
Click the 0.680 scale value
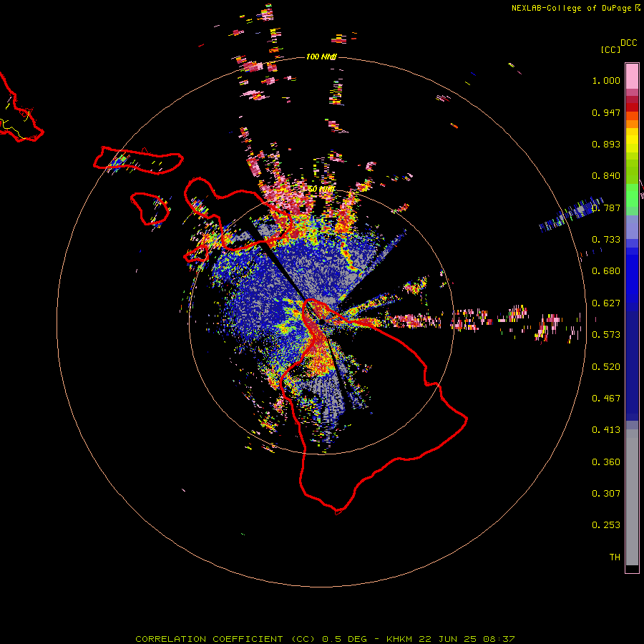tap(606, 271)
